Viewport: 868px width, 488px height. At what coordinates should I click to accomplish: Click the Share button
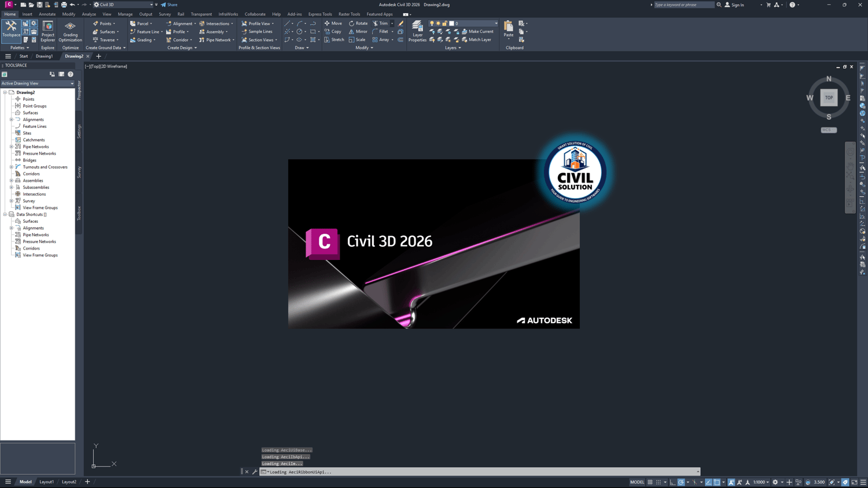coord(170,5)
